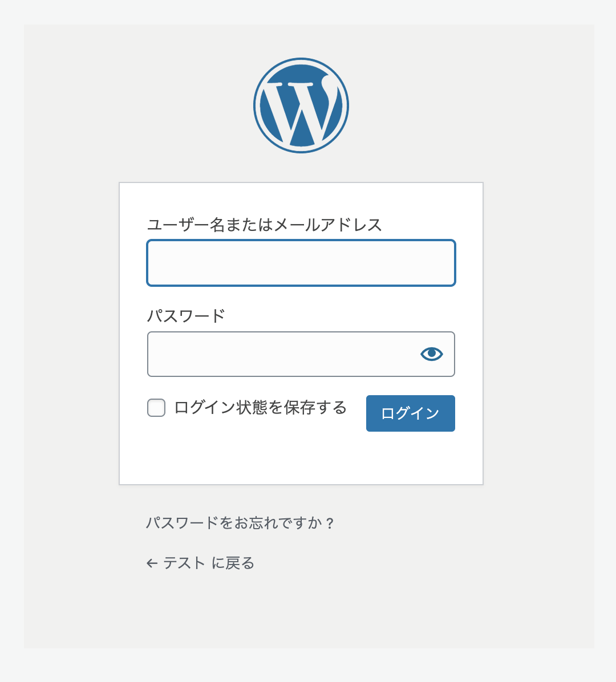Screen dimensions: 616x682
Task: Tick the ログイン状態を保存する checkbox
Action: pos(156,408)
